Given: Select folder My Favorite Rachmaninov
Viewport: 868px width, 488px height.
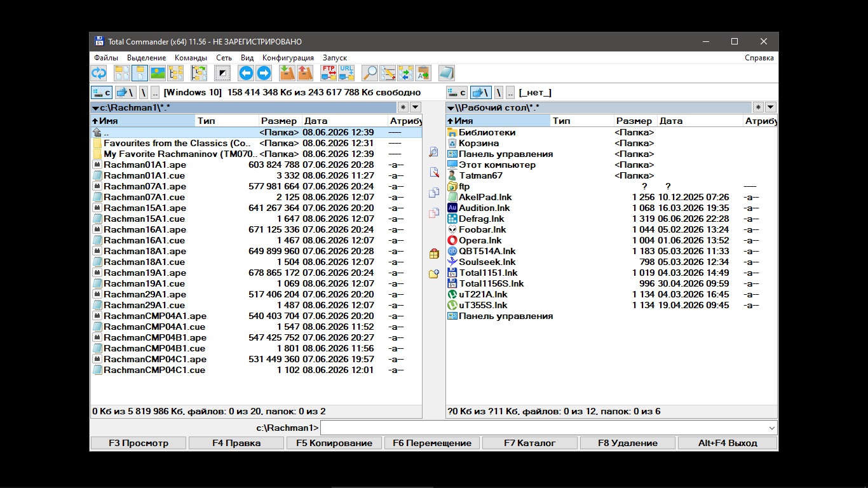Looking at the screenshot, I should (x=256, y=154).
